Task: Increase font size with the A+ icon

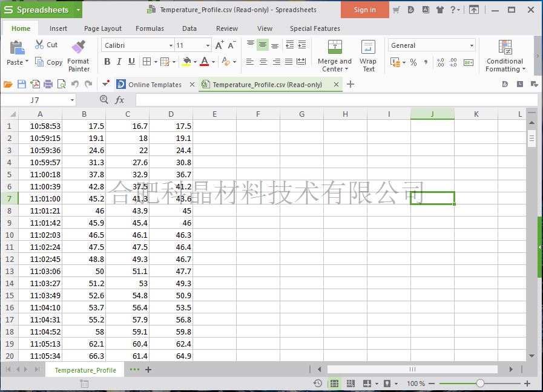Action: click(x=219, y=45)
